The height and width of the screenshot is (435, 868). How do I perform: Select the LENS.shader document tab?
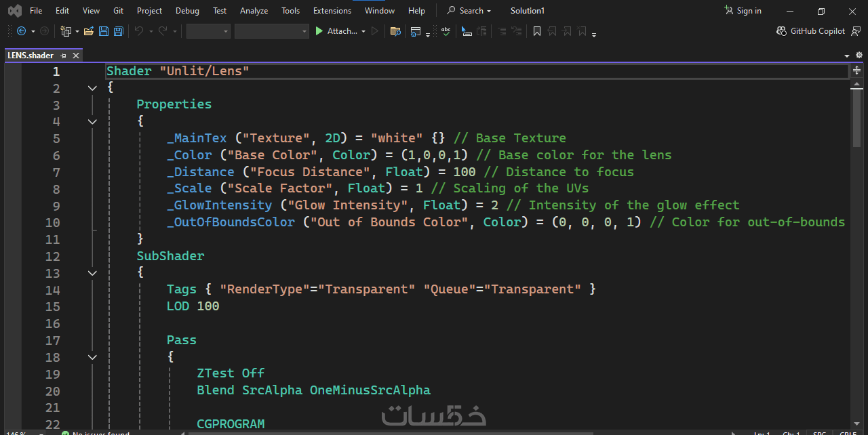pyautogui.click(x=31, y=56)
